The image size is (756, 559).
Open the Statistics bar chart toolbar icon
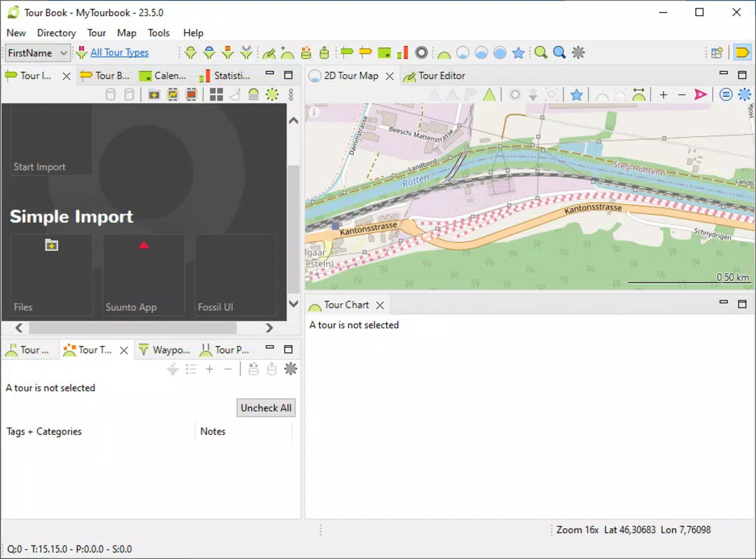click(x=403, y=52)
